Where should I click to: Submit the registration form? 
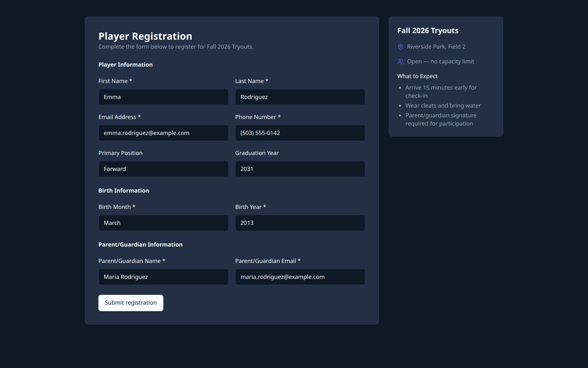(131, 303)
